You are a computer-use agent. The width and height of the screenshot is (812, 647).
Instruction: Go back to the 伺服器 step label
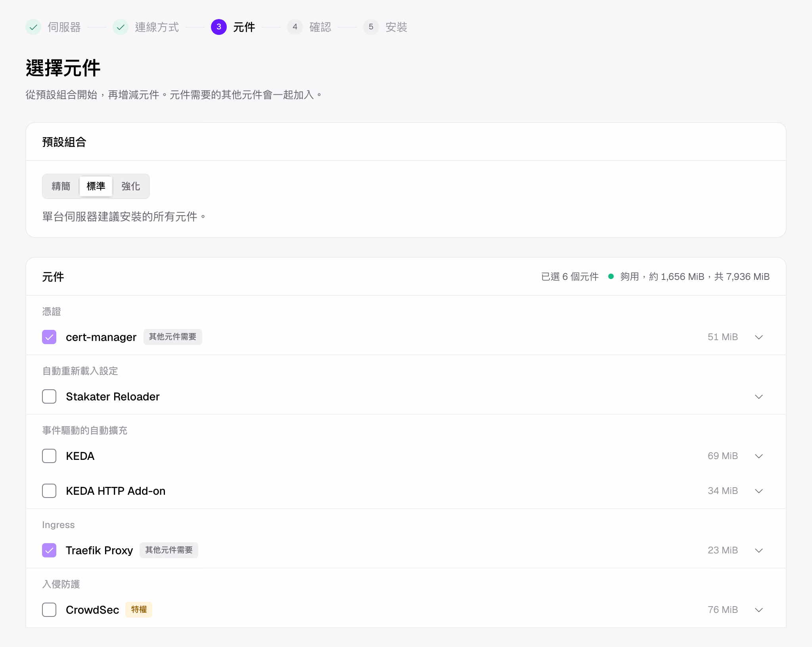pos(64,27)
